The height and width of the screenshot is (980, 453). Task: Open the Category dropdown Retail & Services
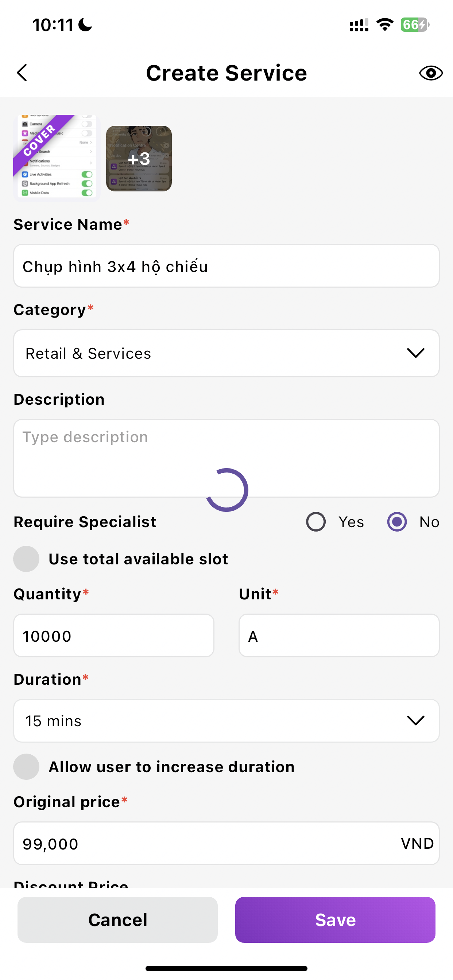226,353
